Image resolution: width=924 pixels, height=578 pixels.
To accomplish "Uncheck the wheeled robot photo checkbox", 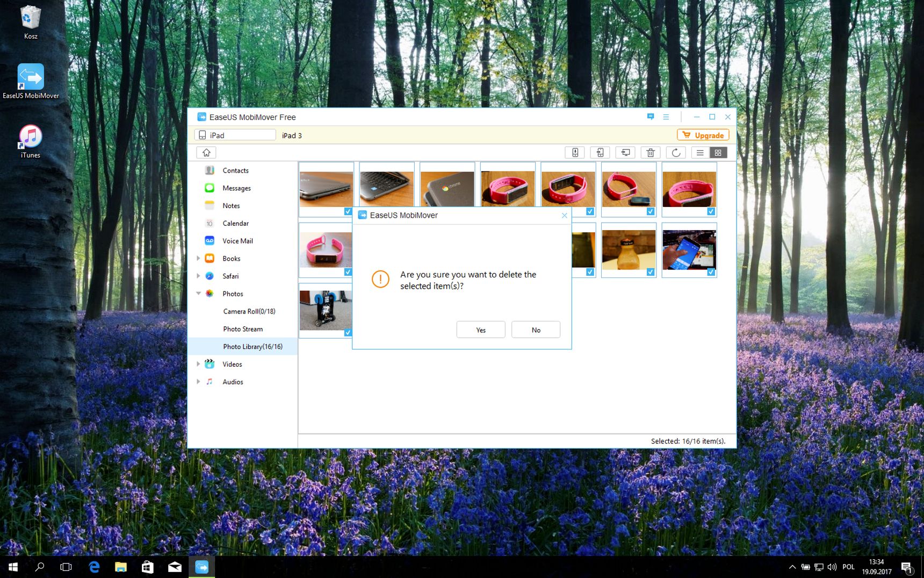I will pyautogui.click(x=348, y=333).
